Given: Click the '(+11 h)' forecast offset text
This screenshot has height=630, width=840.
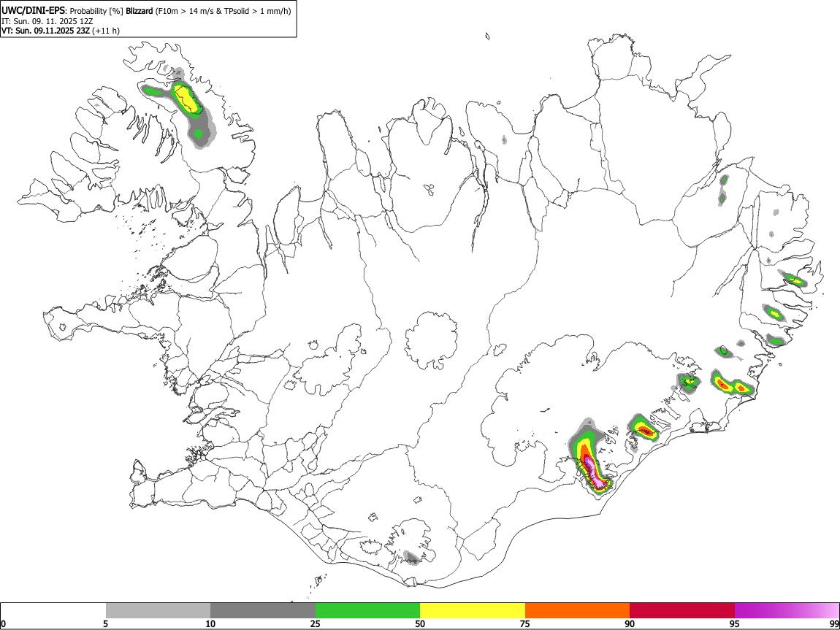Looking at the screenshot, I should coord(106,31).
